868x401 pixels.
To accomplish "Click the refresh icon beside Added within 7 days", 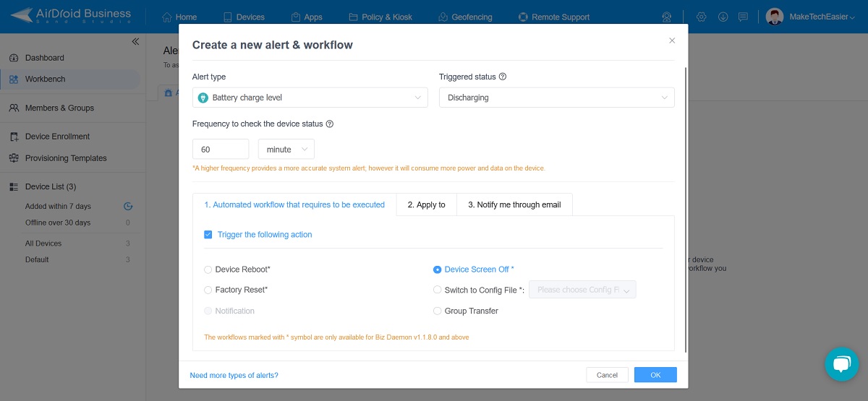I will point(128,207).
